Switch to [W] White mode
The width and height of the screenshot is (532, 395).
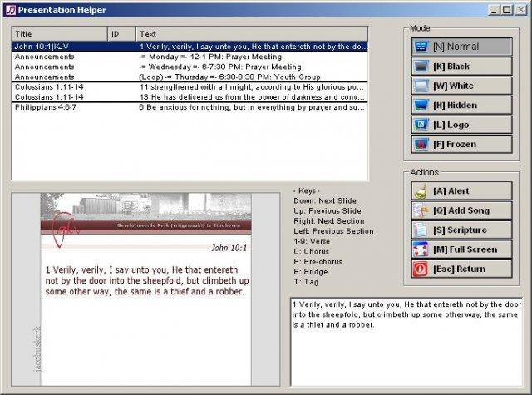[462, 86]
